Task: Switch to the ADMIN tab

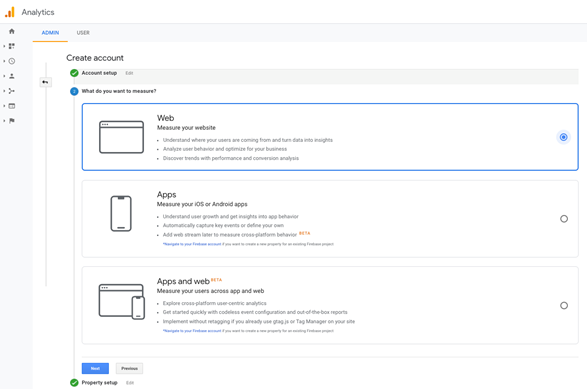Action: tap(50, 33)
